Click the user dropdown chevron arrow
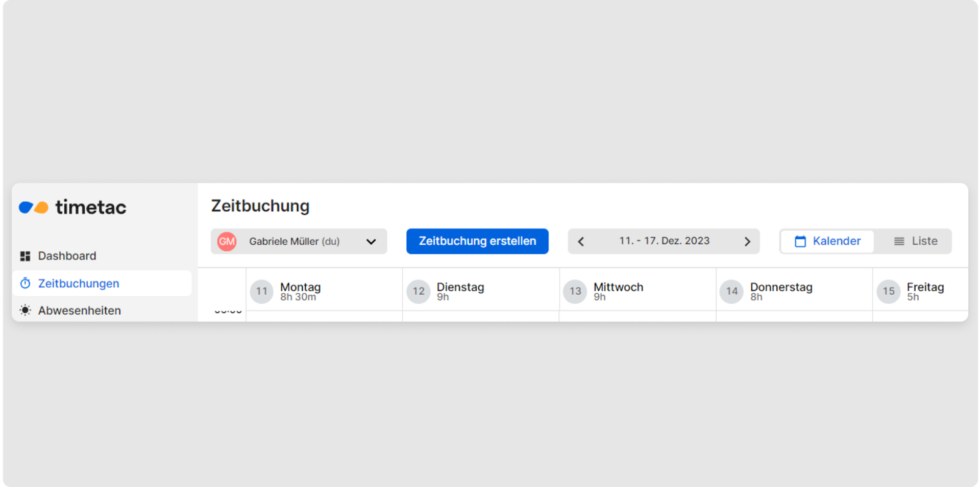980x487 pixels. pos(371,242)
